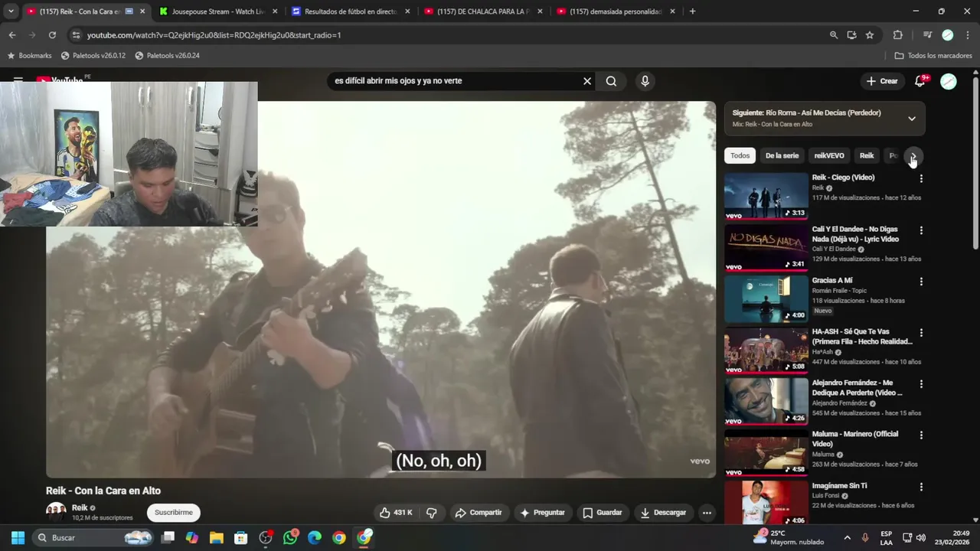Reload the page with browser refresh
The height and width of the screenshot is (551, 980).
click(x=52, y=35)
